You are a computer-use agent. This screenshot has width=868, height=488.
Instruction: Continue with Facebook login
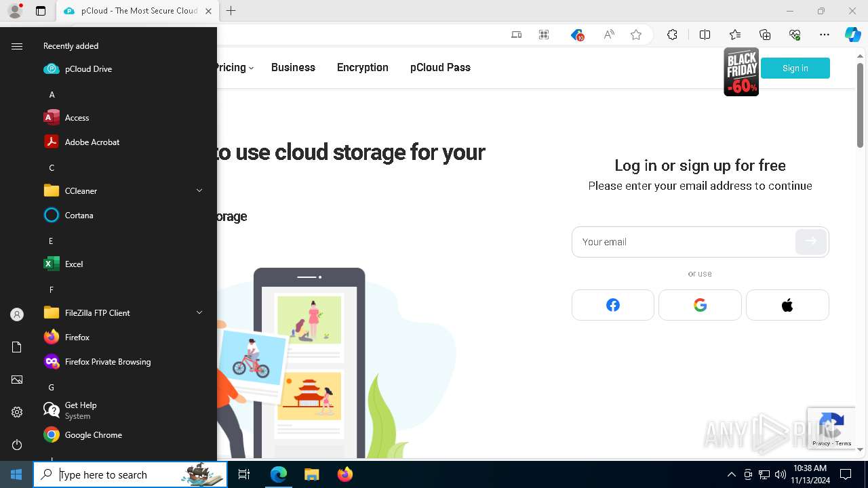(x=613, y=305)
